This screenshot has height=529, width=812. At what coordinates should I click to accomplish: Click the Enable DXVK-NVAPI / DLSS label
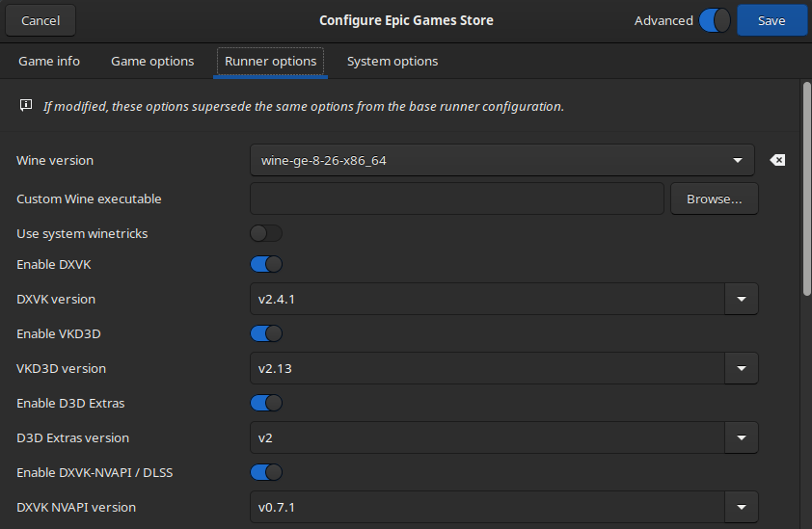tap(95, 472)
